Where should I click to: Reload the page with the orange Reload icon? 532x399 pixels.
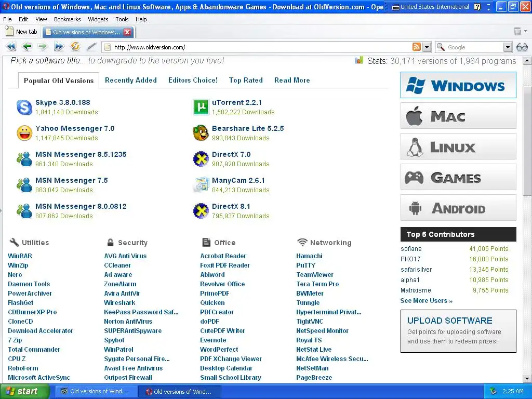click(75, 46)
